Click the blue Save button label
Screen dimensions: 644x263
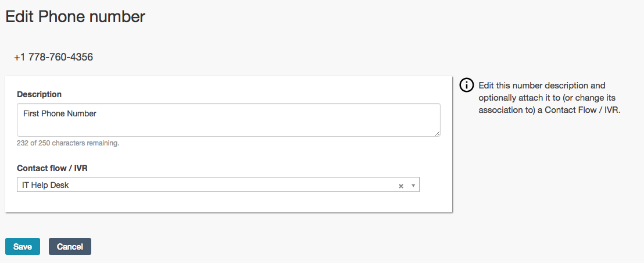[x=23, y=247]
